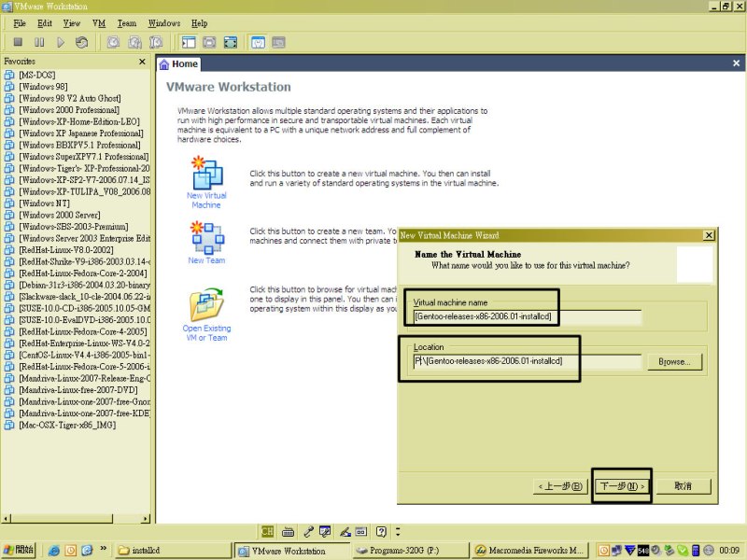Click the Open Existing VM or Team icon

(206, 305)
